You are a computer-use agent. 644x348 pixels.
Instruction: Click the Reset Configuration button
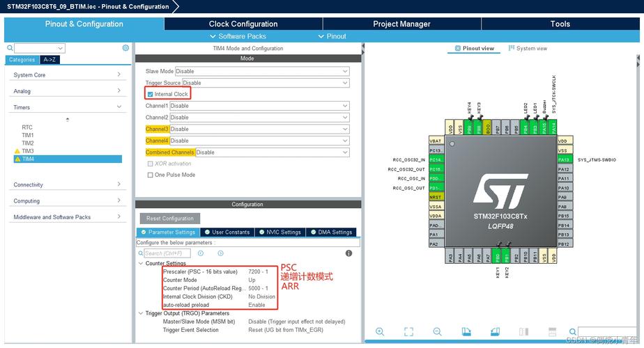170,219
